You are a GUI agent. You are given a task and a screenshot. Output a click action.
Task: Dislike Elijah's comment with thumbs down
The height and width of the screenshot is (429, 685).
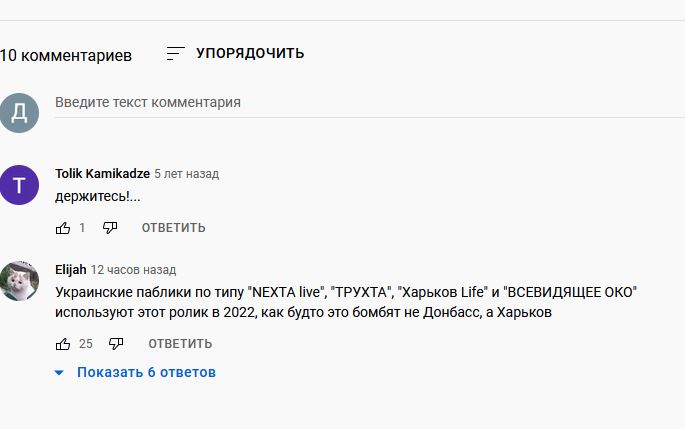(x=116, y=344)
